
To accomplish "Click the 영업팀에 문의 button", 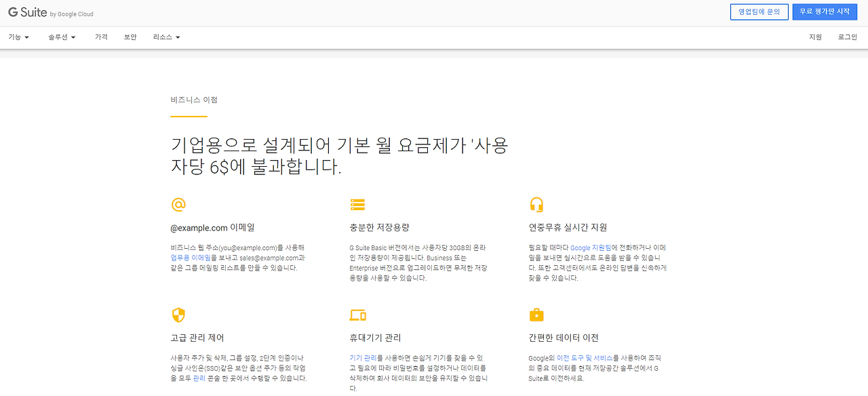I will pos(759,12).
